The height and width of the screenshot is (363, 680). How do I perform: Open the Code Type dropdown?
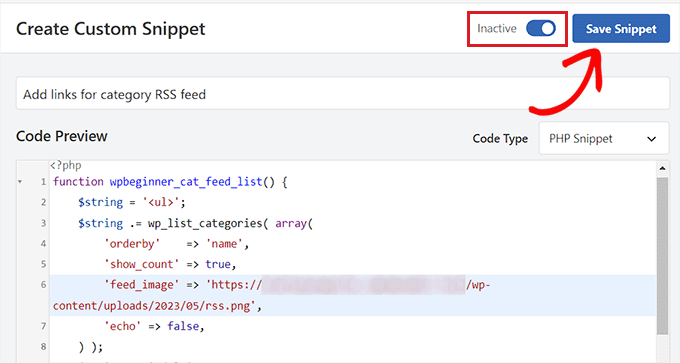[604, 138]
